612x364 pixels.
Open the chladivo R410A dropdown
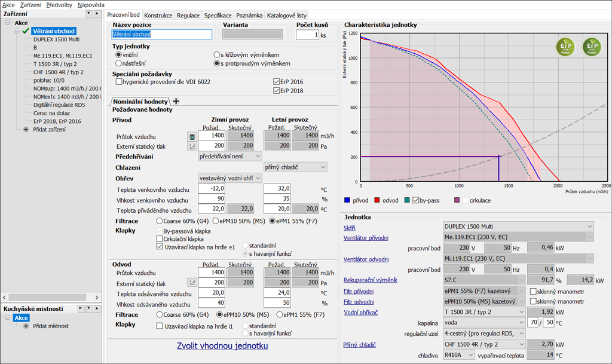pyautogui.click(x=458, y=355)
